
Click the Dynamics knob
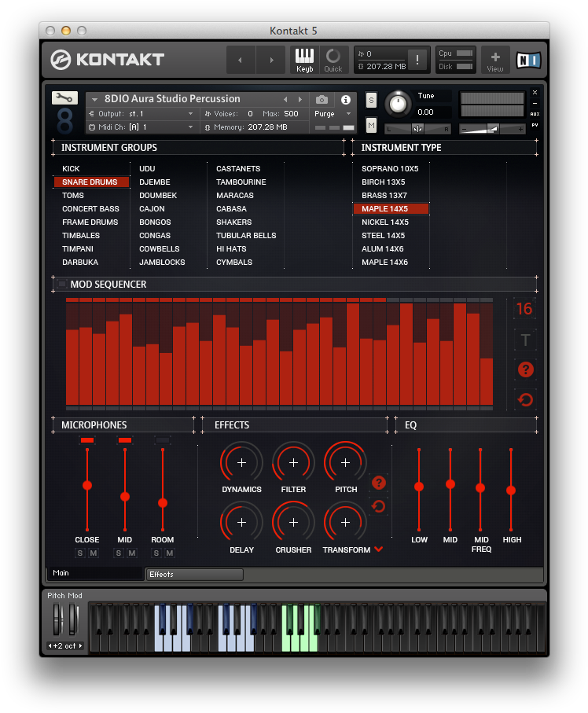(241, 462)
